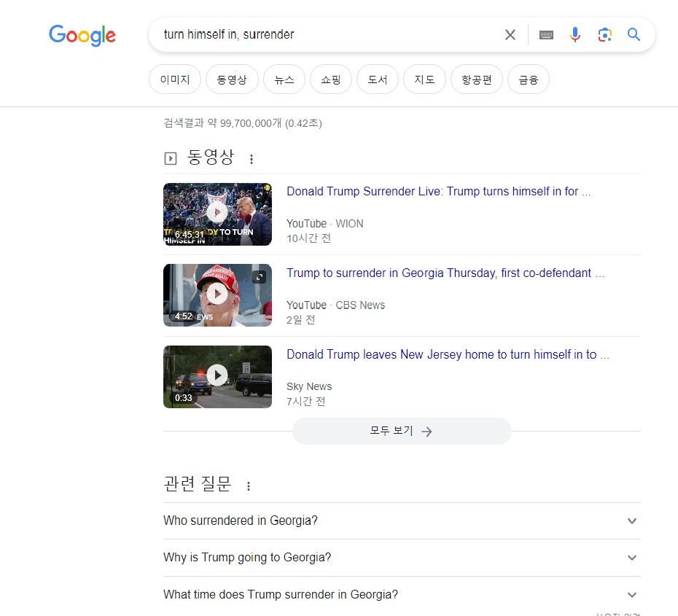Click the result count text 검색결과 약 99,700,000개
Screen dimensions: 678x616
[x=243, y=123]
